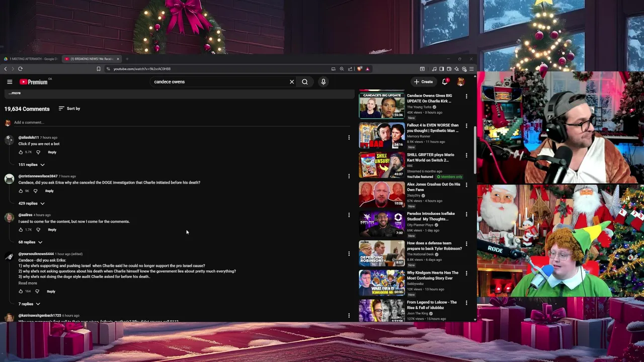Open 'Candace Owens Gives BIG UPDATE' video thumbnail
This screenshot has width=644, height=362.
381,105
